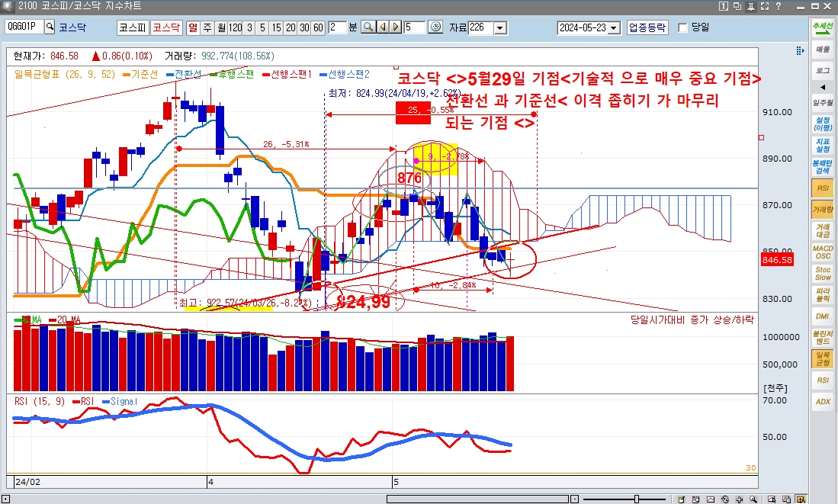The height and width of the screenshot is (504, 838).
Task: Open 봉패턴 검색 candle pattern search
Action: click(823, 167)
